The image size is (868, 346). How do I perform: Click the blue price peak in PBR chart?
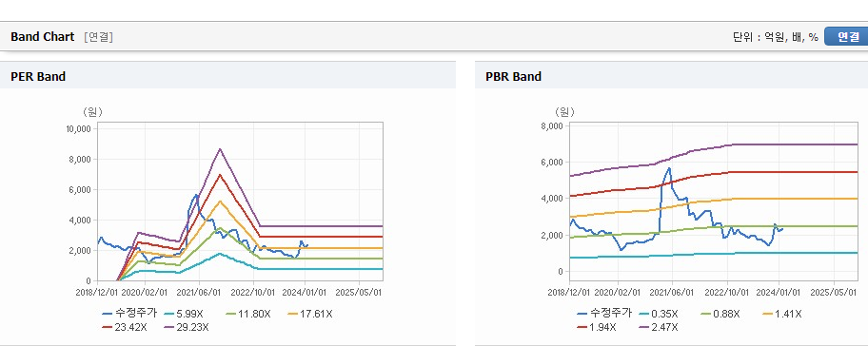tap(669, 168)
